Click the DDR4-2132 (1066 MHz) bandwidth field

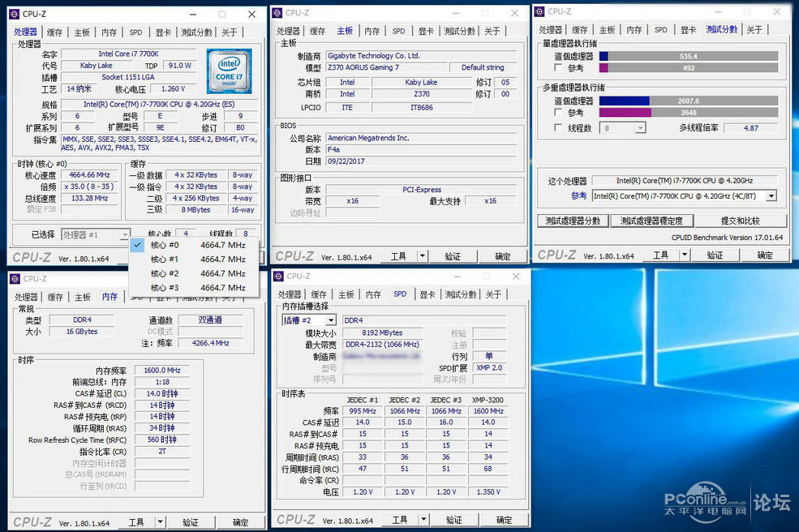[383, 345]
